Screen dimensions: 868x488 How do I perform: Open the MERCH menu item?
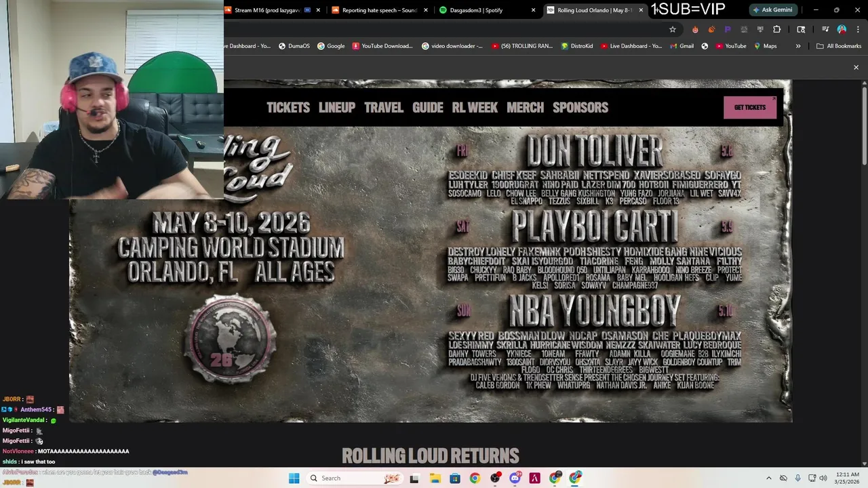526,107
